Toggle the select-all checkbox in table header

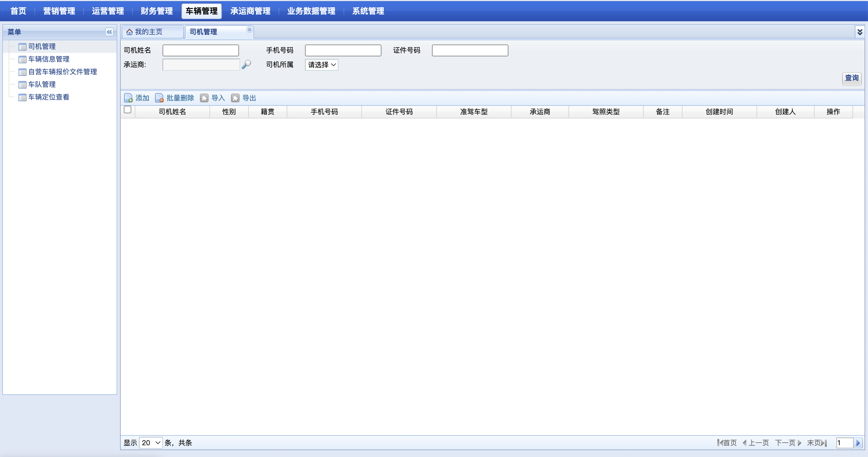coord(127,110)
